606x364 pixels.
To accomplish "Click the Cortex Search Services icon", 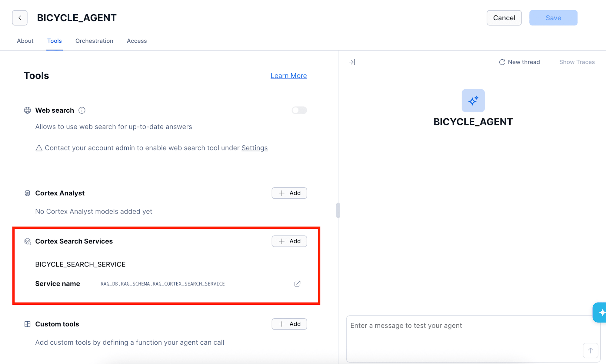I will [27, 241].
